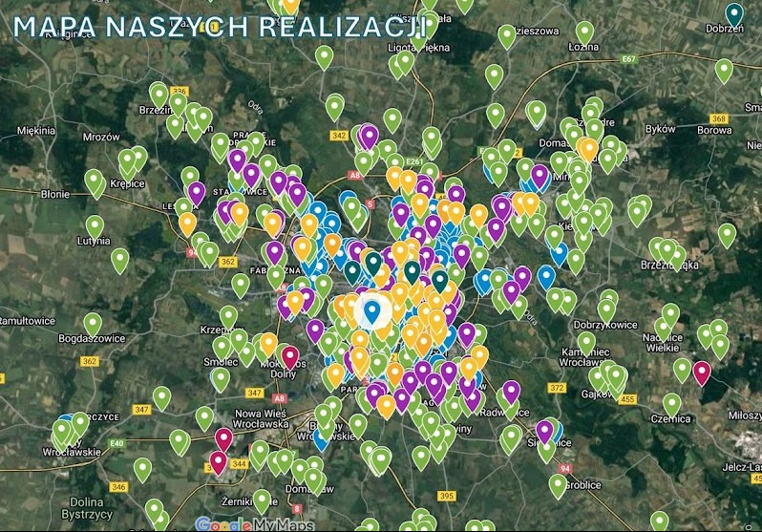Image resolution: width=762 pixels, height=532 pixels.
Task: Select the green pin above Łozina
Action: pos(584,32)
